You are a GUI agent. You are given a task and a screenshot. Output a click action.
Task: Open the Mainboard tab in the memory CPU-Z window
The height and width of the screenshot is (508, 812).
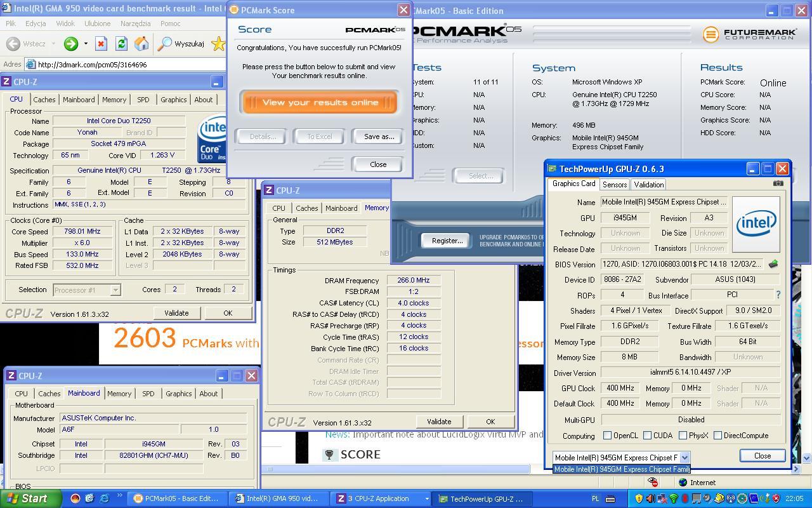(341, 208)
